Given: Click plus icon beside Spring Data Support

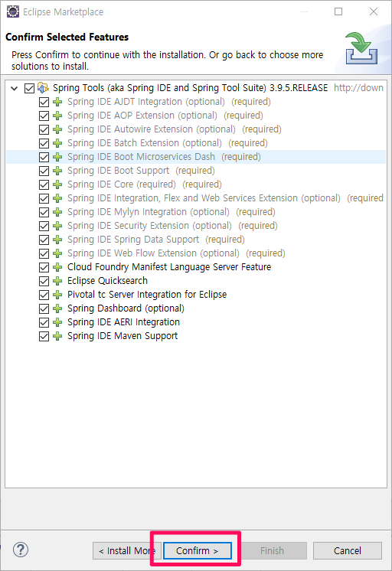Looking at the screenshot, I should (57, 240).
